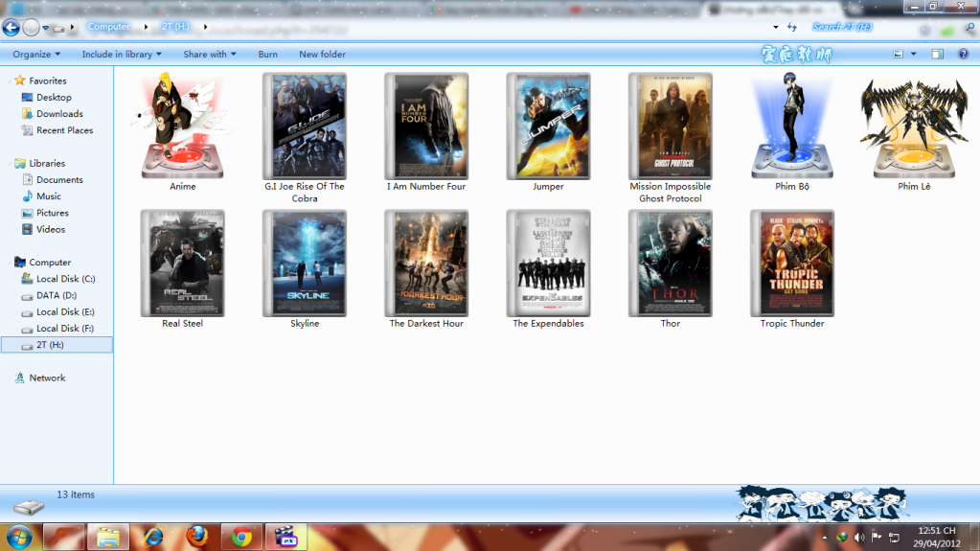Expand the Computer breadcrumb arrow

(x=146, y=27)
